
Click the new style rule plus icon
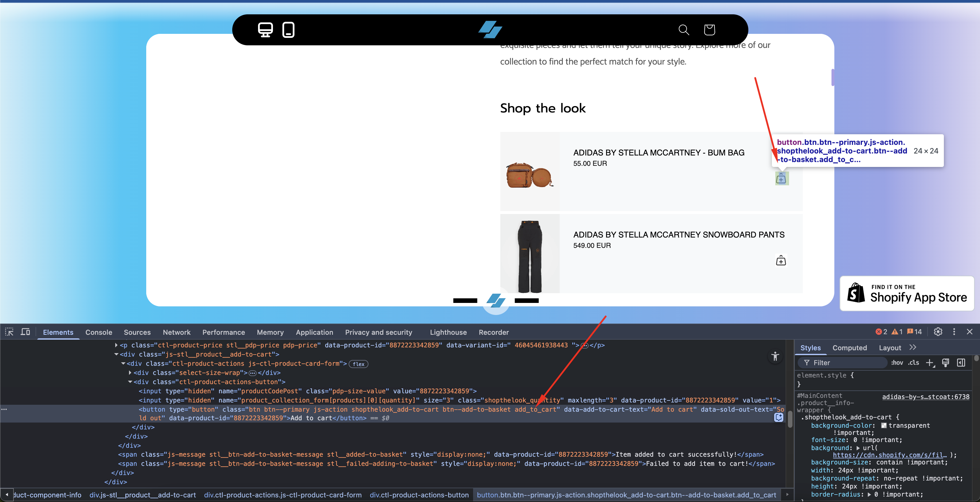930,363
